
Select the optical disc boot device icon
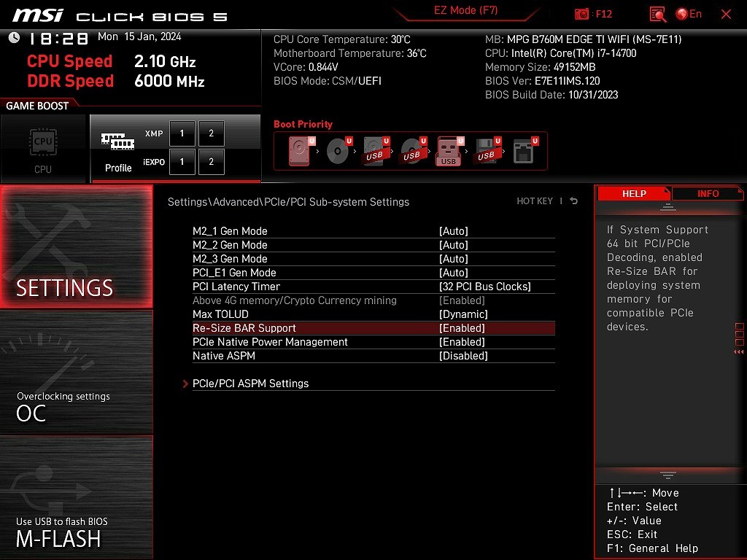click(x=338, y=150)
